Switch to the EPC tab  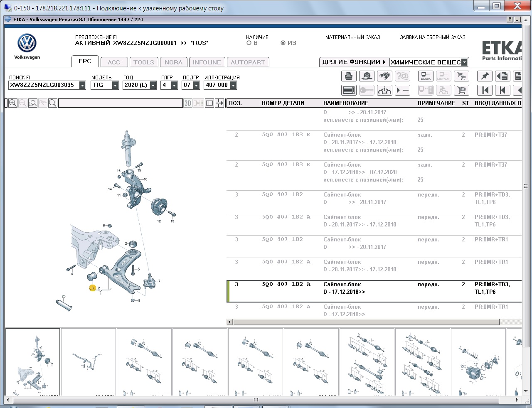coord(85,61)
